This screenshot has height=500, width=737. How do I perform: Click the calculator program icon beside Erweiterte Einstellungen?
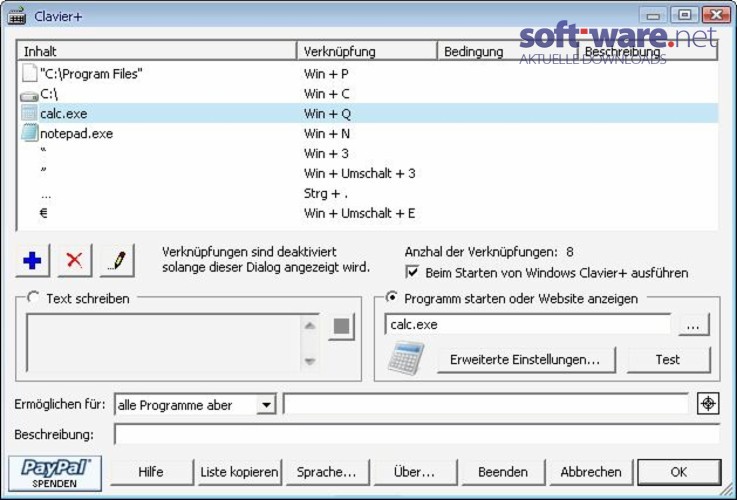pos(406,358)
